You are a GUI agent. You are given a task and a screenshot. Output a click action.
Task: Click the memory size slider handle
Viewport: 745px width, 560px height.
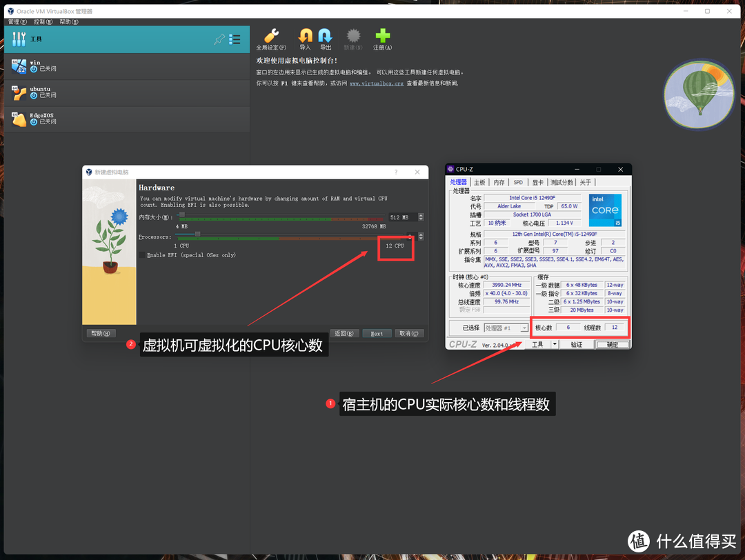pos(181,215)
